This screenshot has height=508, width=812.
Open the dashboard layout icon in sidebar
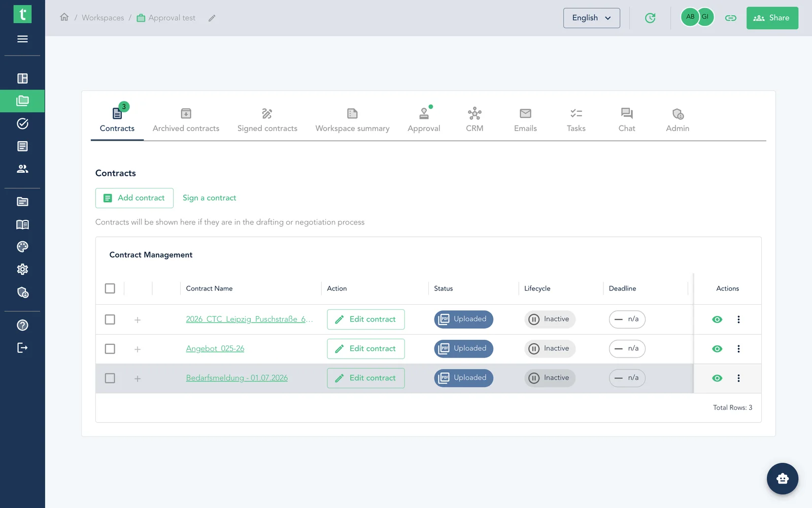point(22,78)
